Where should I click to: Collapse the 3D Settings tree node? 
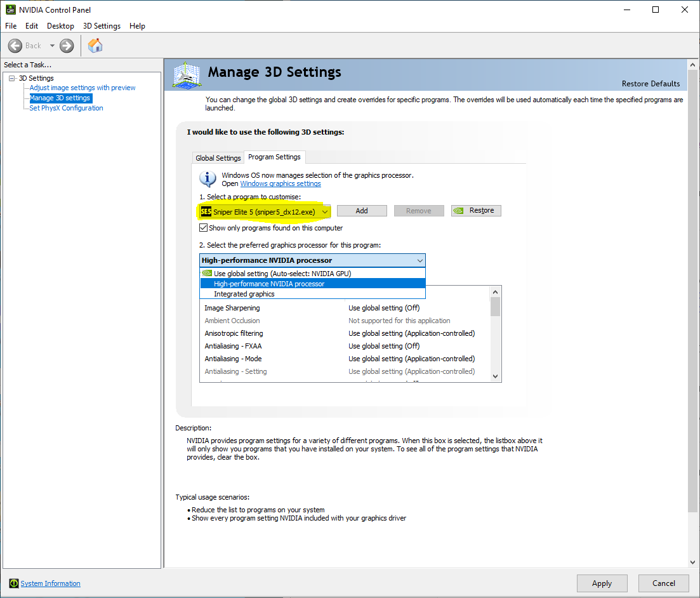coord(12,78)
